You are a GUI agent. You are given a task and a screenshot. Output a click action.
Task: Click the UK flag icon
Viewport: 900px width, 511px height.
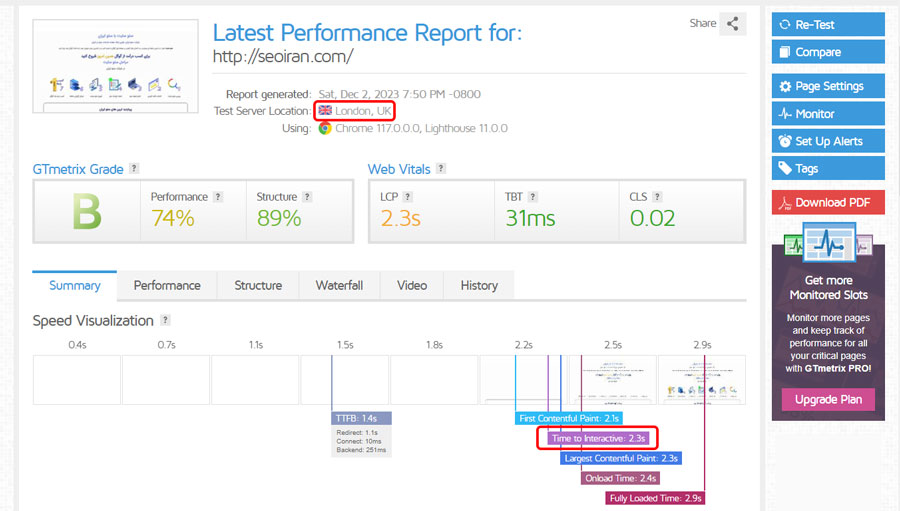point(325,110)
